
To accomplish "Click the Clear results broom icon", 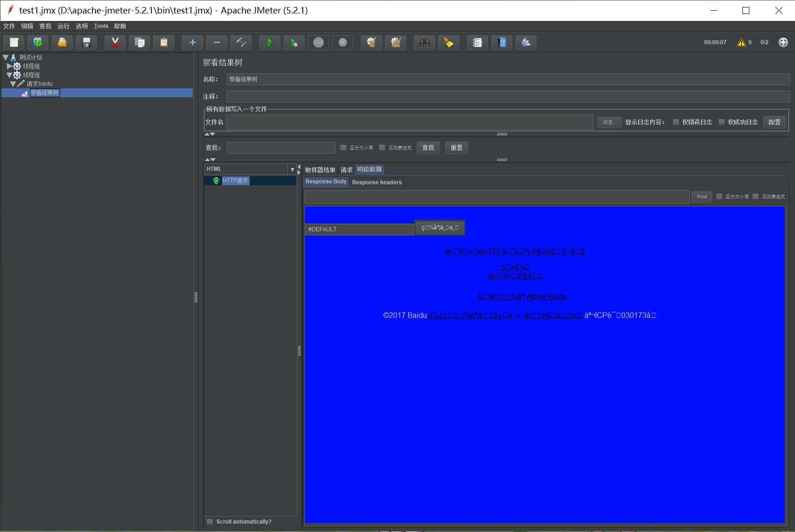I will click(x=371, y=42).
